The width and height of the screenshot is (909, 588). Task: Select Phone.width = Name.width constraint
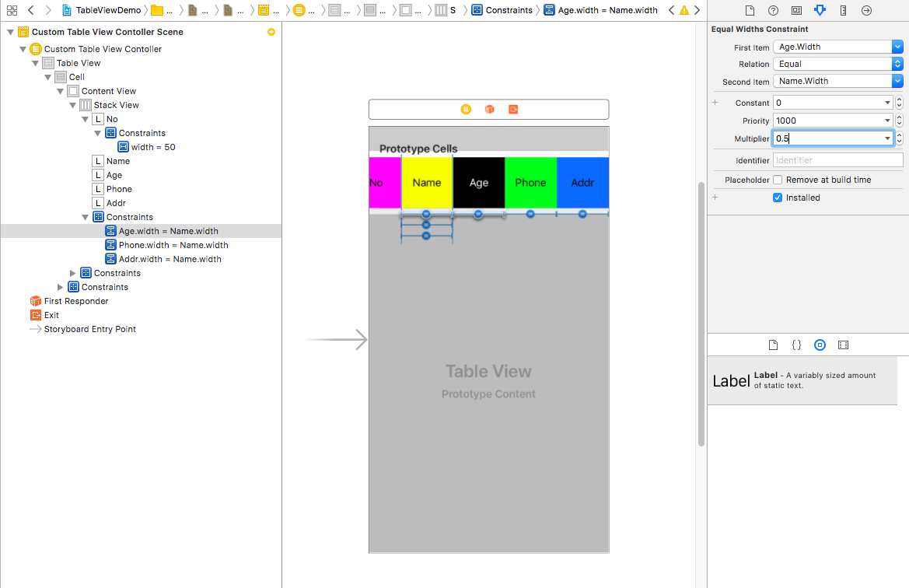coord(173,245)
